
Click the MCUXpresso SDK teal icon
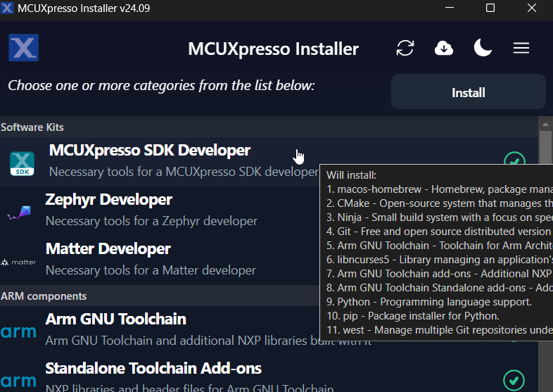click(x=23, y=163)
